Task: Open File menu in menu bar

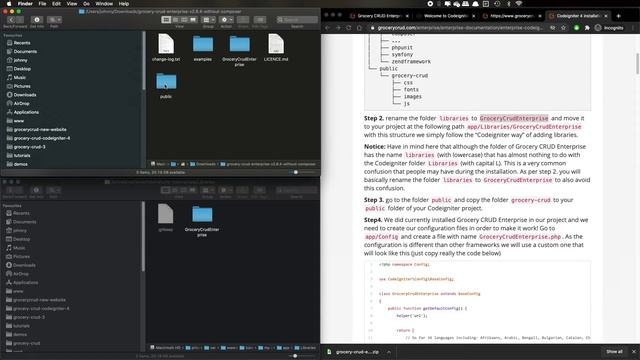Action: 42,4
